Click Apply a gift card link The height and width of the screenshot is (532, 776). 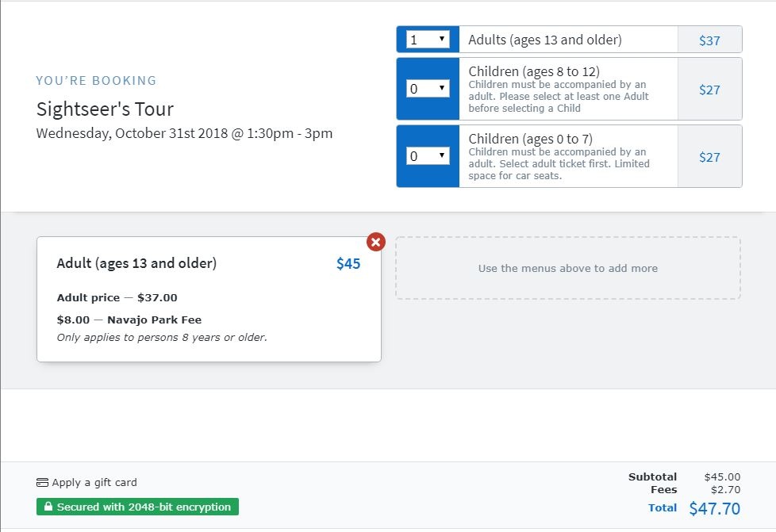94,483
